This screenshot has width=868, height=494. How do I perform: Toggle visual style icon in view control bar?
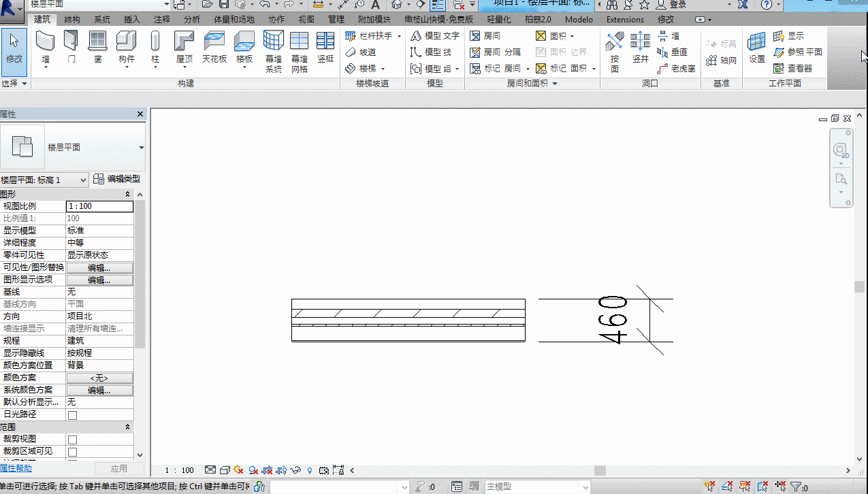click(224, 470)
